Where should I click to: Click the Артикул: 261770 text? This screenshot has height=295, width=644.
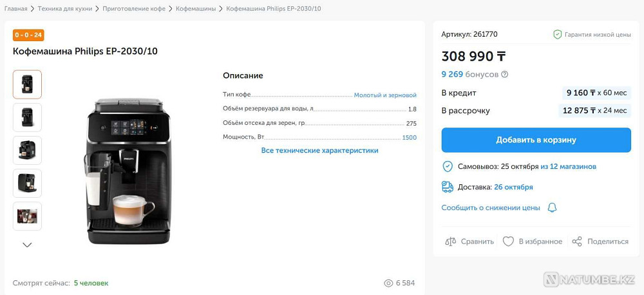[469, 35]
